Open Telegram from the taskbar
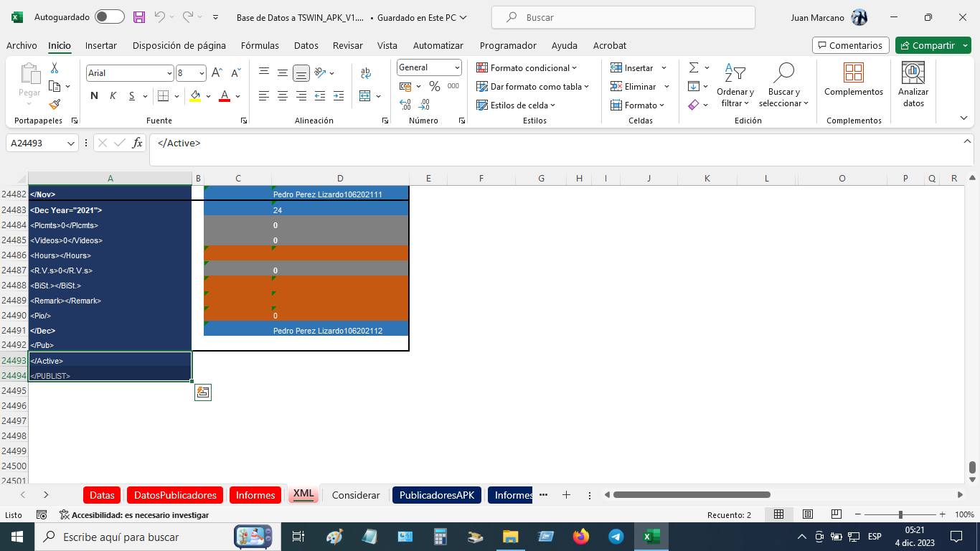The height and width of the screenshot is (551, 980). [616, 537]
